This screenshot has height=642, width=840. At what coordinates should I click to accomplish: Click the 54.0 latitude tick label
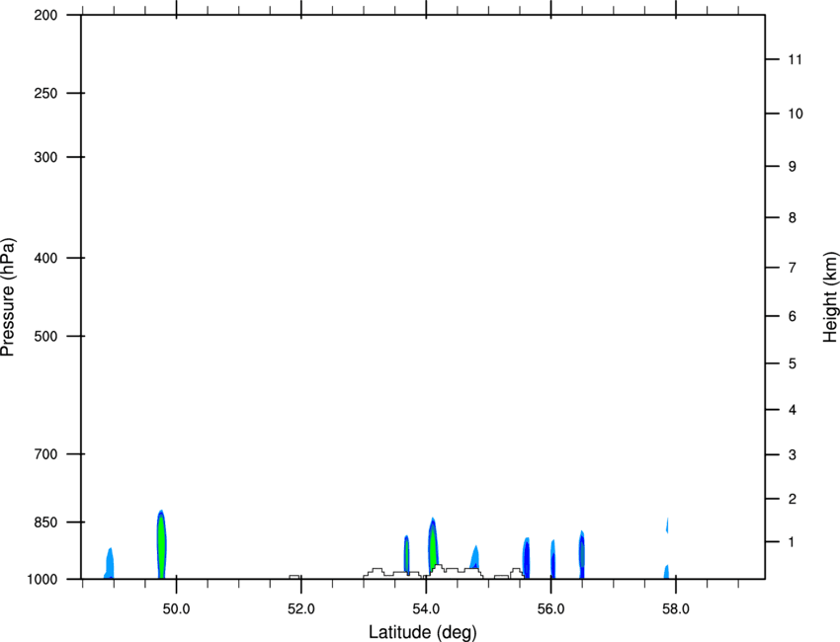426,608
